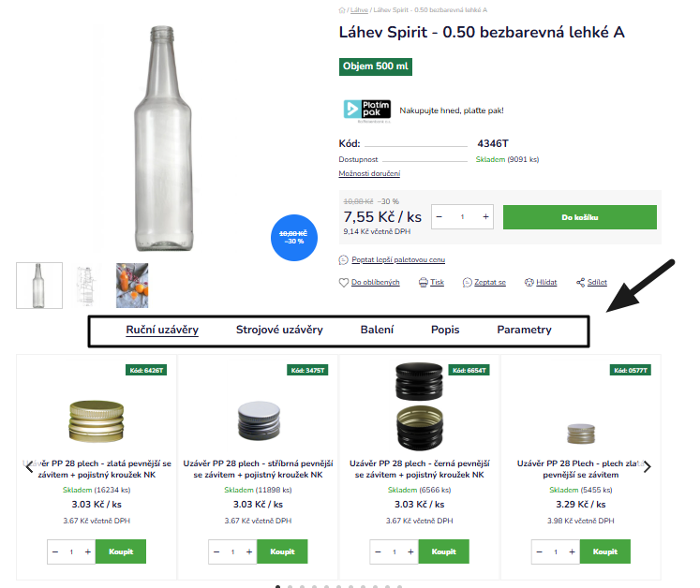The height and width of the screenshot is (588, 700).
Task: Select the first carousel pagination dot
Action: pyautogui.click(x=277, y=586)
